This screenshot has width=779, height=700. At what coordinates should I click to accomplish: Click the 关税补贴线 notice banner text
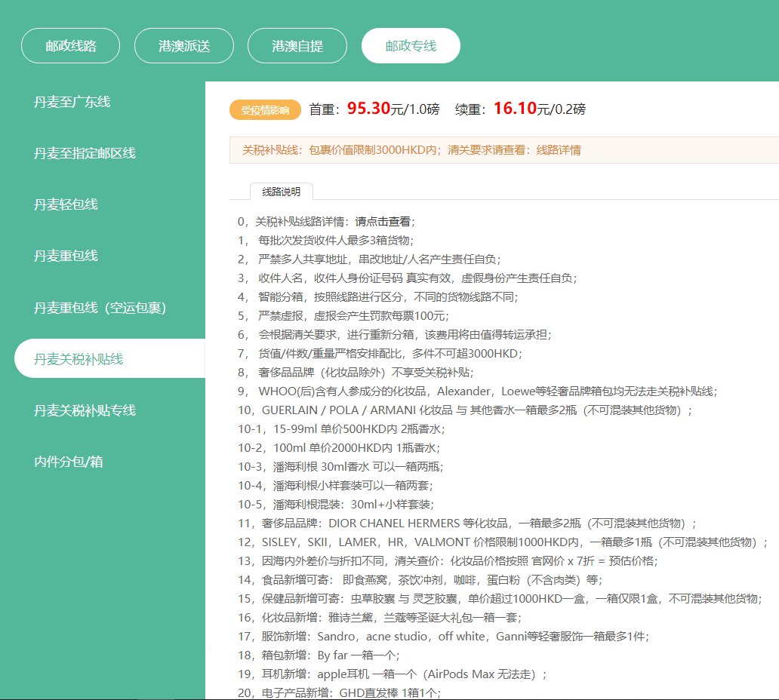[411, 150]
